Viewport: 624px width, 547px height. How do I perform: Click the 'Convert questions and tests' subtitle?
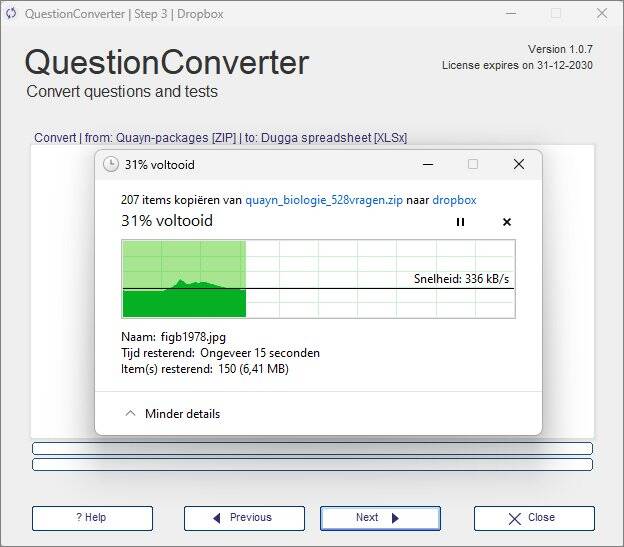click(122, 91)
